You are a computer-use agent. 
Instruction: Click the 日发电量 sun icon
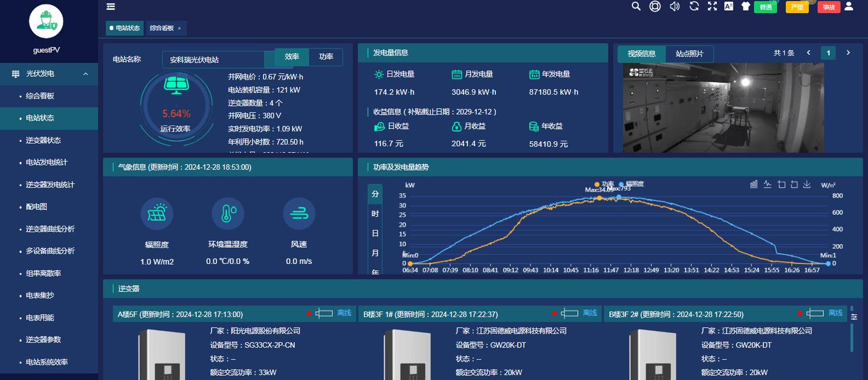pos(379,74)
